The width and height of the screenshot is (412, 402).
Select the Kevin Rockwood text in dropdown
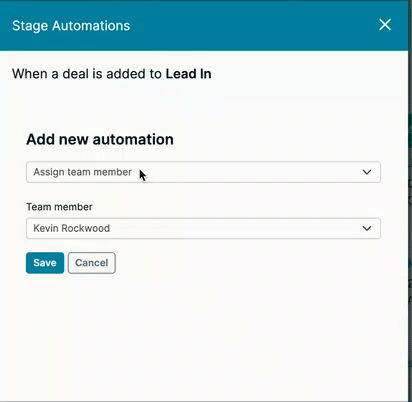point(72,228)
